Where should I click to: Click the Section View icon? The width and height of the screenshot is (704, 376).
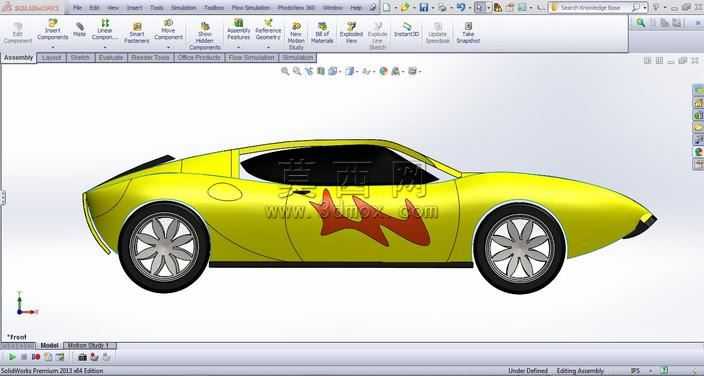coord(321,71)
